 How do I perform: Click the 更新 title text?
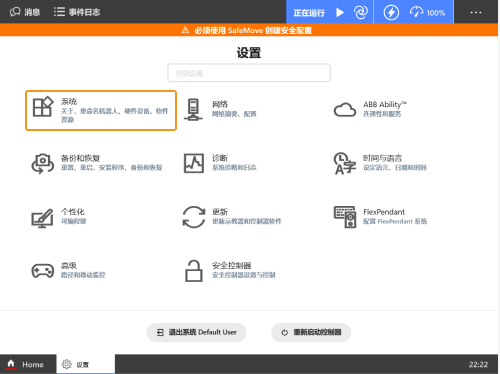[x=220, y=212]
